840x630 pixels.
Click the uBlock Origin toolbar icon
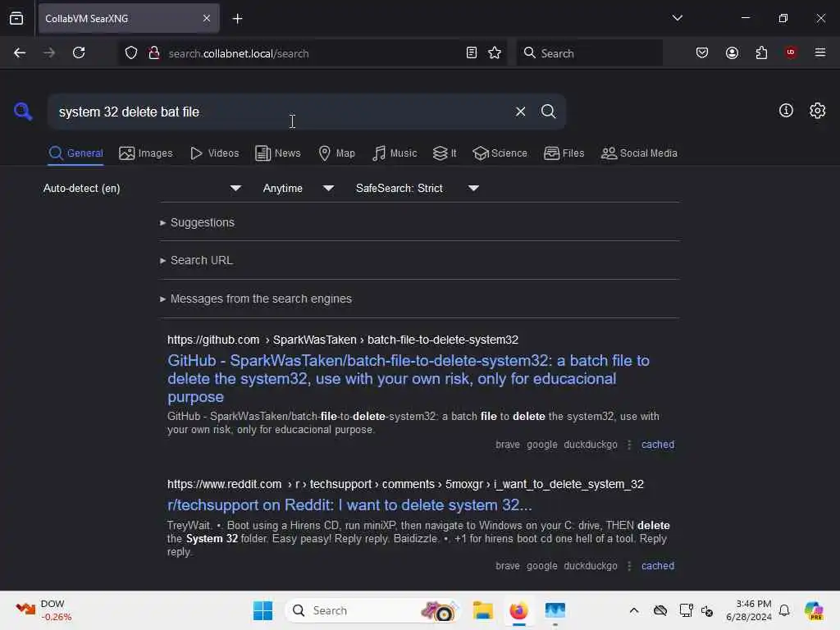(791, 52)
